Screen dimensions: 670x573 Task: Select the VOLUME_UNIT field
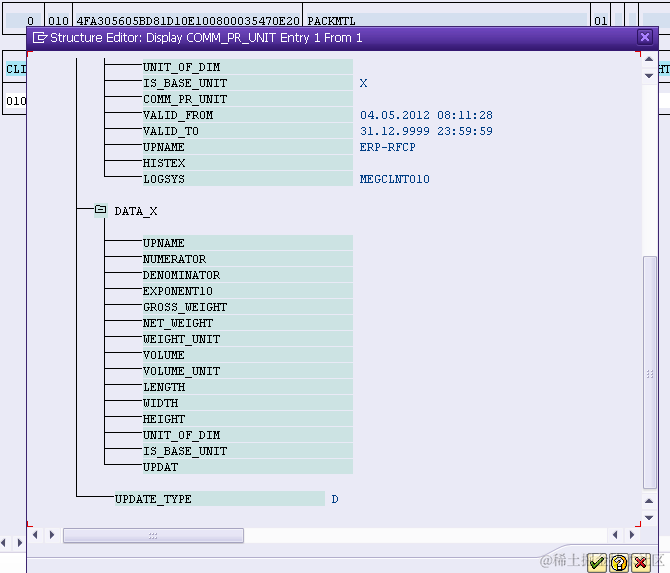(x=248, y=371)
